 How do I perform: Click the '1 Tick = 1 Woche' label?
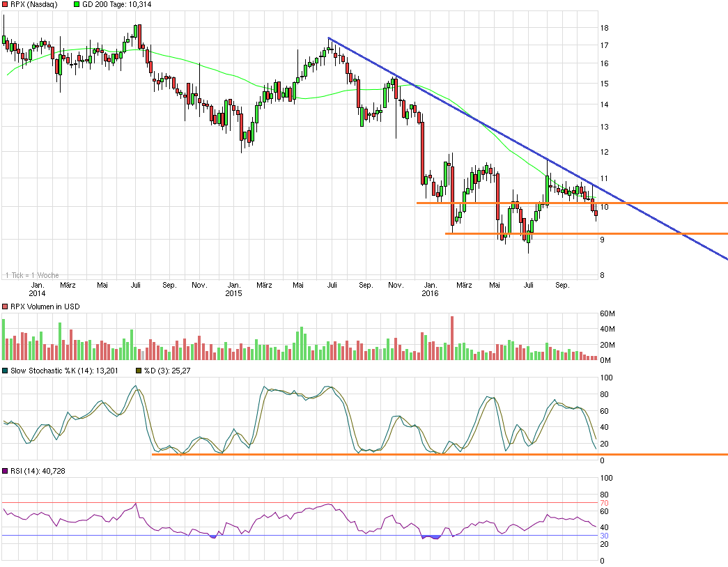click(x=31, y=275)
